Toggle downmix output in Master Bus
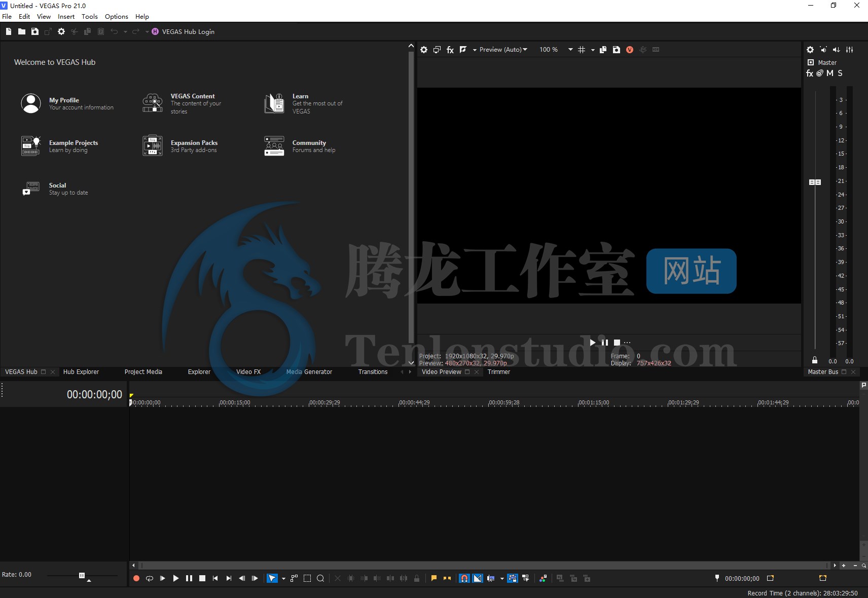This screenshot has height=598, width=868. [x=823, y=50]
